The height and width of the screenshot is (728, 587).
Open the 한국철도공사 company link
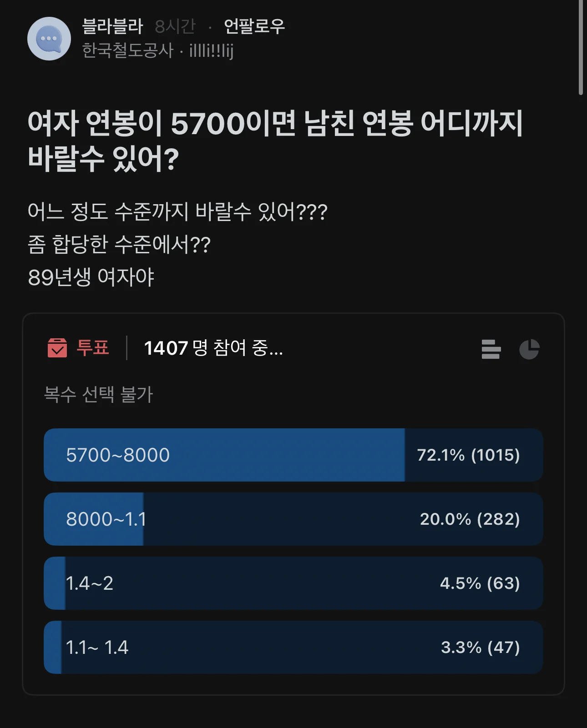(x=128, y=50)
